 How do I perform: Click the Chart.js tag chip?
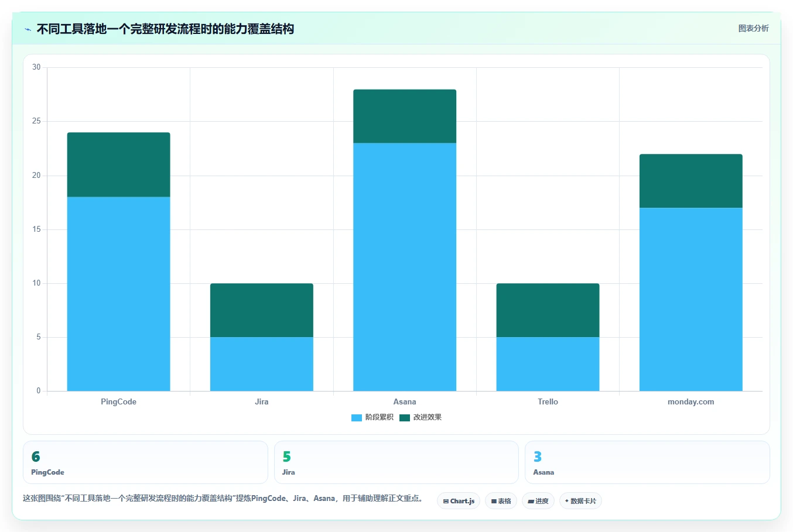coord(459,501)
